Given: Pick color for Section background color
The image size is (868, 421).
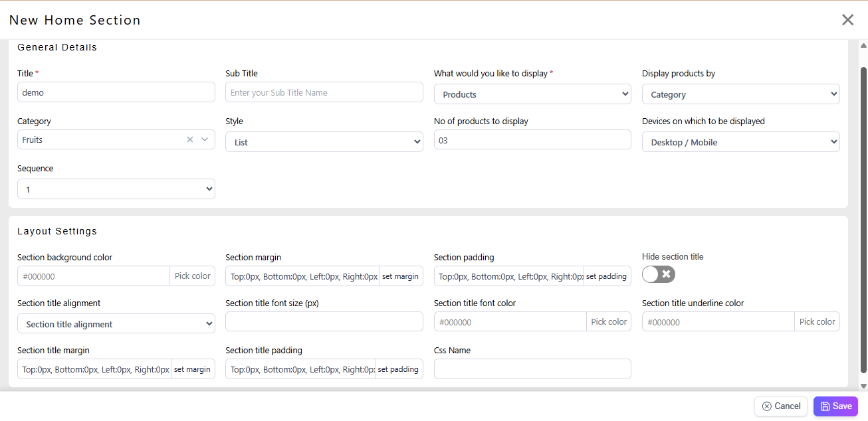Looking at the screenshot, I should [192, 276].
